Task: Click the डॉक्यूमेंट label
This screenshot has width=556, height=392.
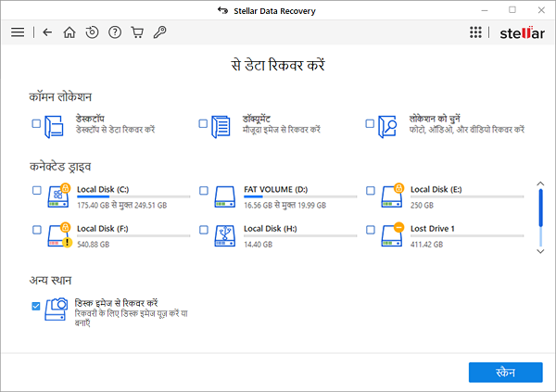Action: click(x=257, y=118)
